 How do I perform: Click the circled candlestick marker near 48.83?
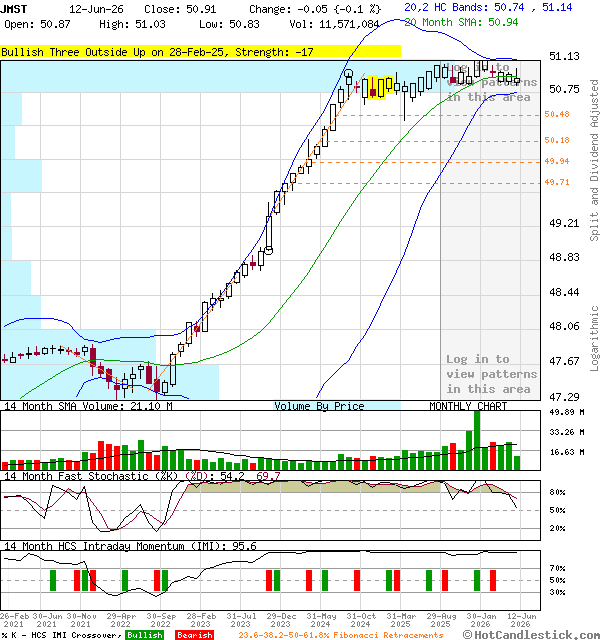click(269, 251)
